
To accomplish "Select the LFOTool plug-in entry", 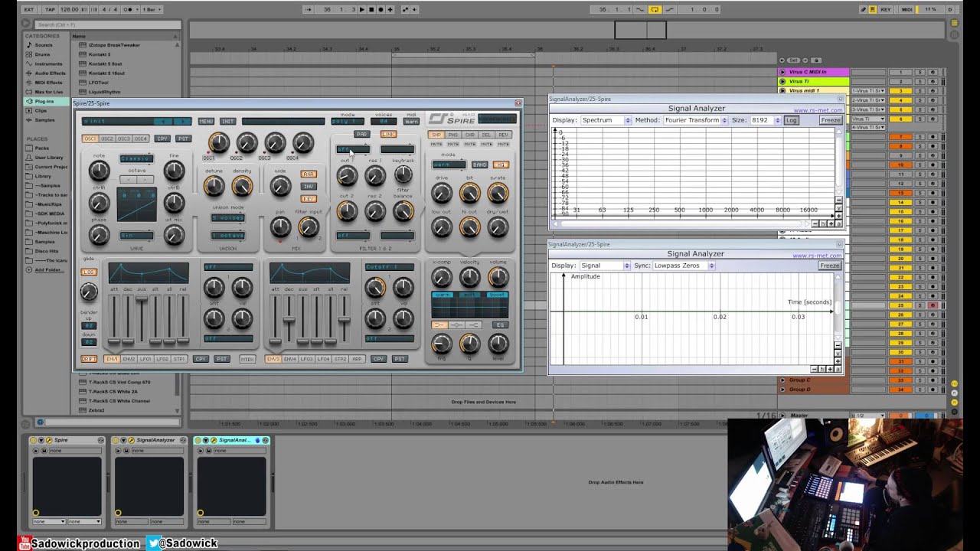I will pyautogui.click(x=99, y=83).
